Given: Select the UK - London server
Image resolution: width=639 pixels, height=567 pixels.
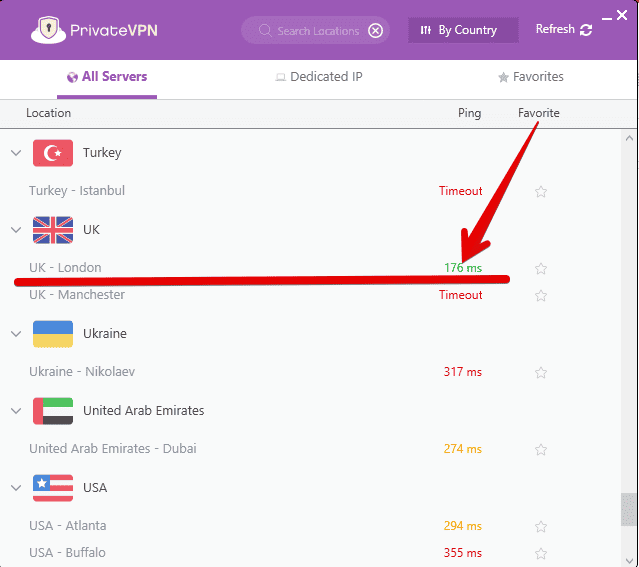Looking at the screenshot, I should [65, 268].
